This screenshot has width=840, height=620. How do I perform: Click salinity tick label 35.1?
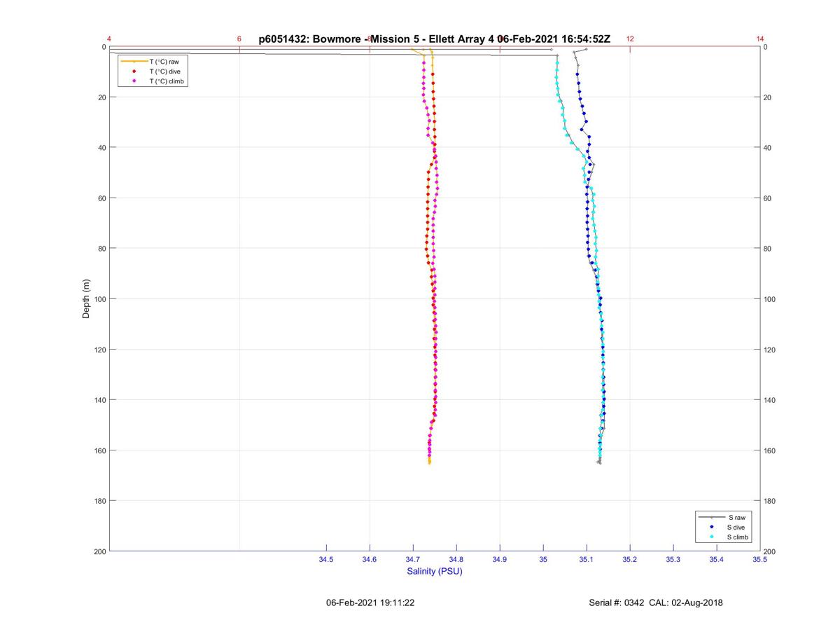point(587,559)
